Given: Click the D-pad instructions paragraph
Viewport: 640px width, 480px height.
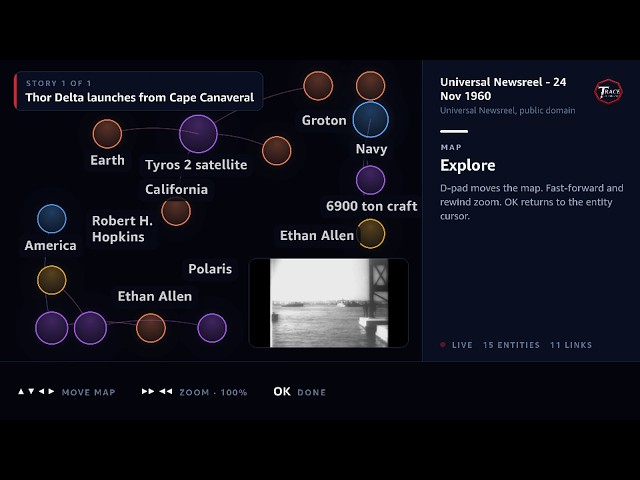Looking at the screenshot, I should (x=531, y=202).
